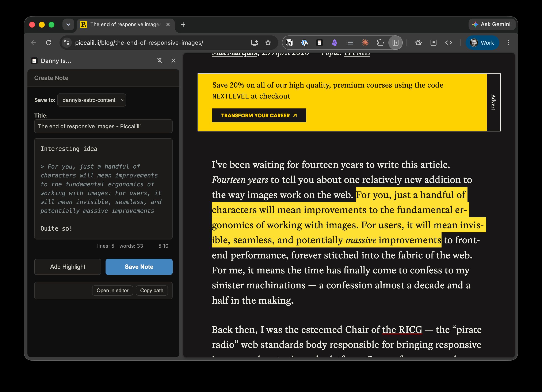
Task: Click the Add Highlight button
Action: click(68, 267)
